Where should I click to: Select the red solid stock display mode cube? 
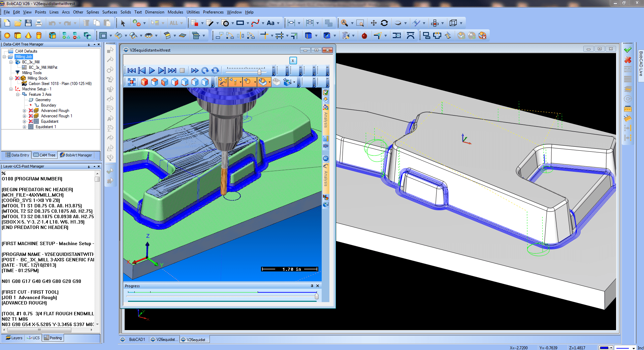[x=145, y=82]
